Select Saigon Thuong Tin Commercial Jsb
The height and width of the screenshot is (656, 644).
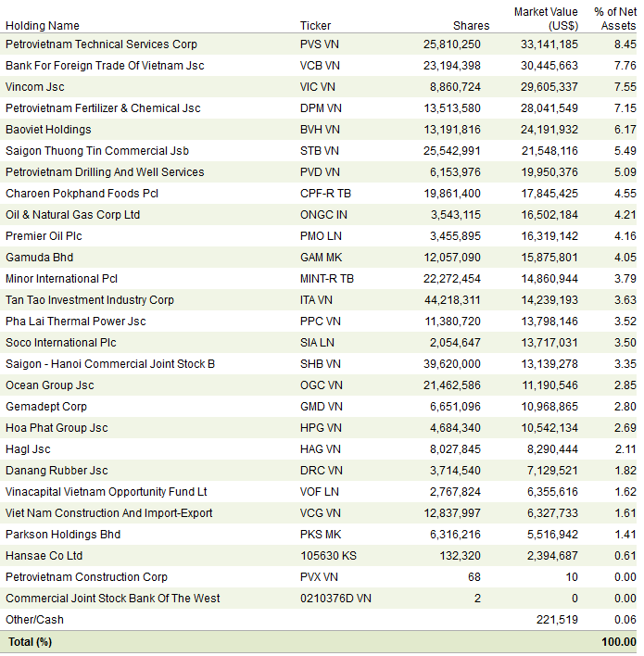pos(97,151)
